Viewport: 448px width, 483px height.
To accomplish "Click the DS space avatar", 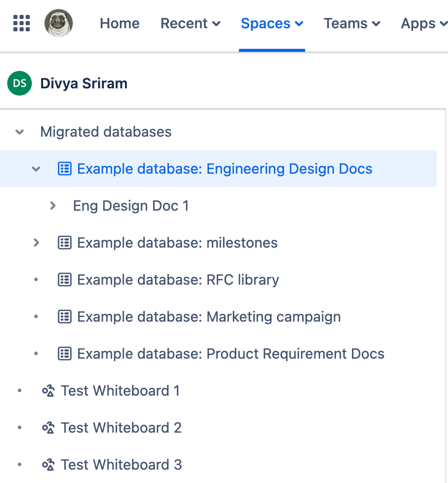I will point(20,83).
